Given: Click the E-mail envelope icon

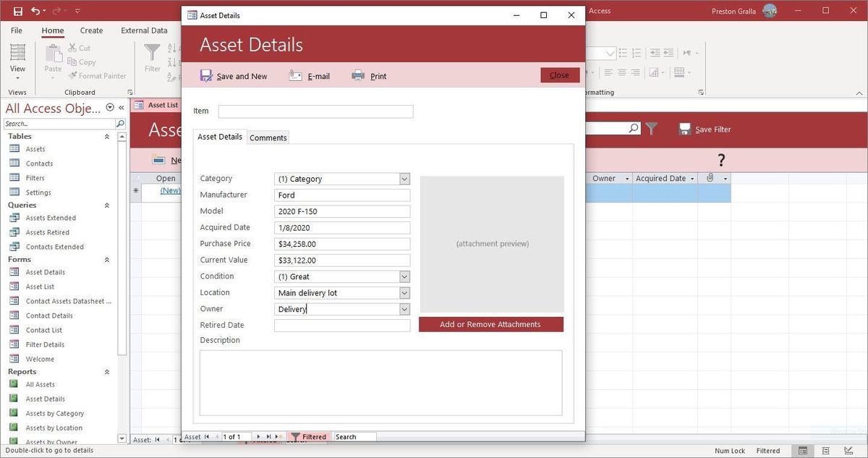Looking at the screenshot, I should (295, 76).
